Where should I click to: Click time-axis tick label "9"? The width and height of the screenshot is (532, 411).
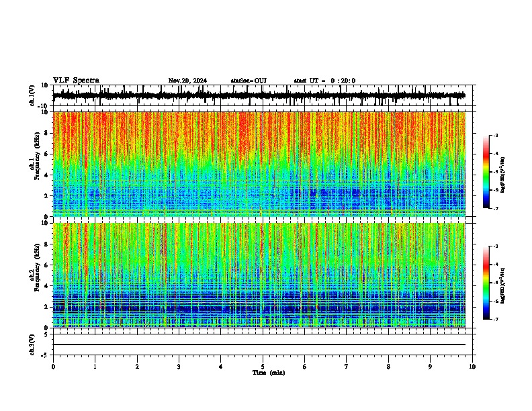click(x=430, y=367)
